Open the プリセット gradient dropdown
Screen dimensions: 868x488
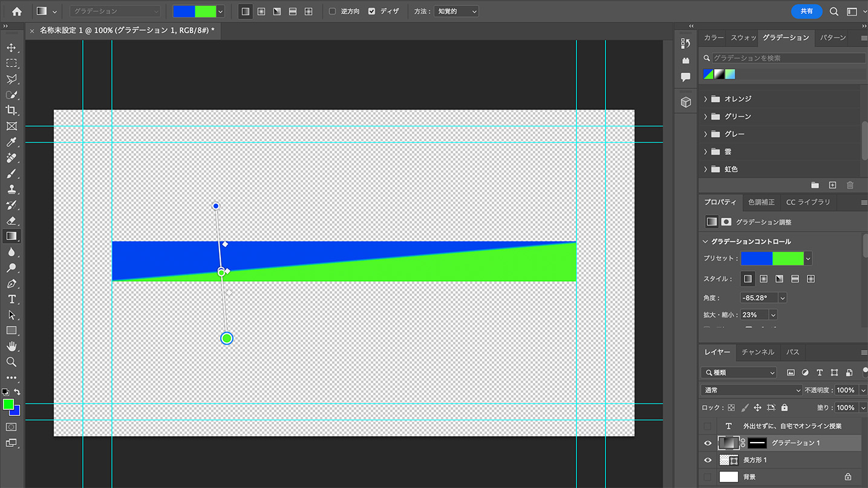[x=806, y=259]
